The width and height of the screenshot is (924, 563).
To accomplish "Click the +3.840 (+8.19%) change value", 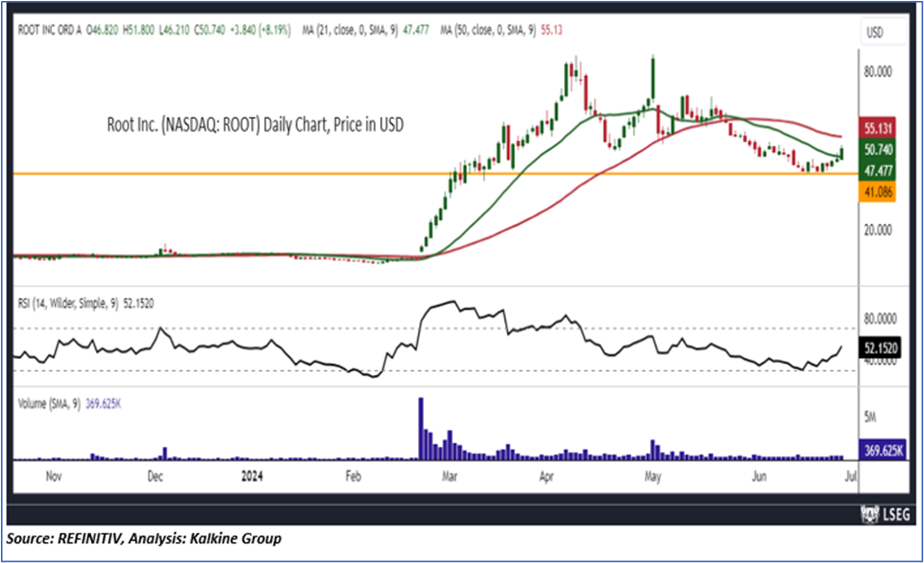I will pos(260,29).
